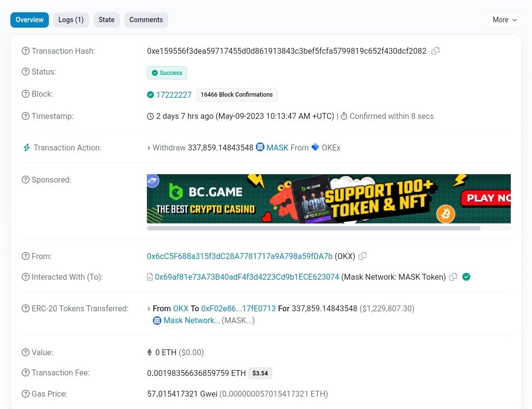Viewport: 532px width, 409px height.
Task: Click PLAY NOW button in the banner
Action: 486,198
